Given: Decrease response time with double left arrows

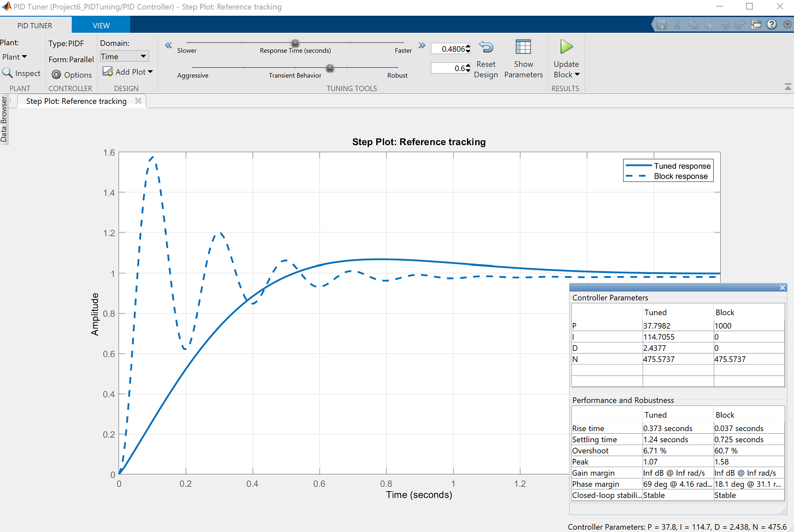Looking at the screenshot, I should [x=169, y=45].
